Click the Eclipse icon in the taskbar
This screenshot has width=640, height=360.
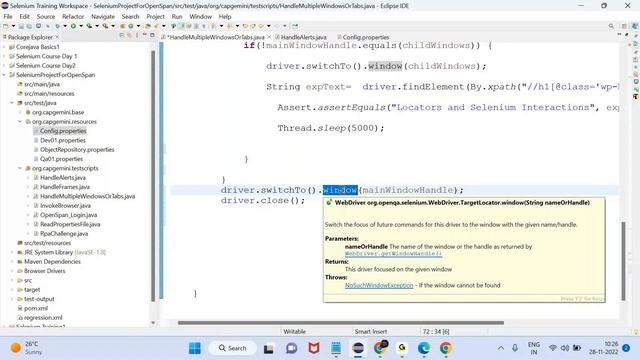tap(358, 348)
